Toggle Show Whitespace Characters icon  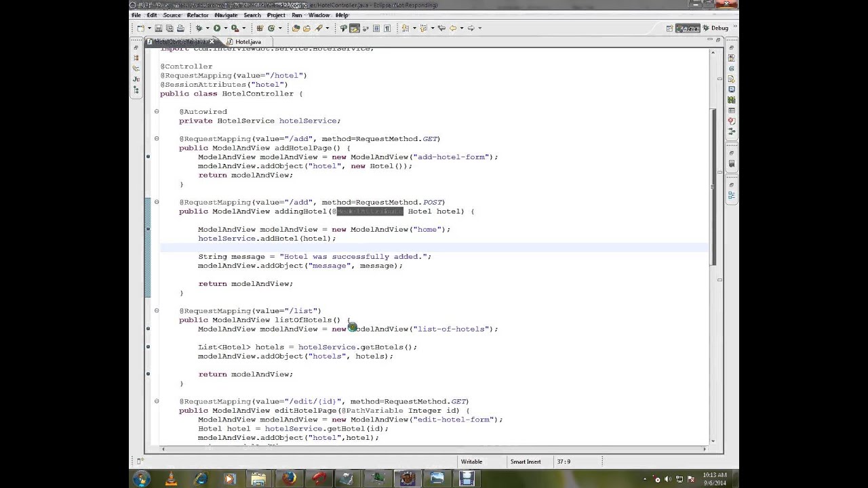point(387,28)
